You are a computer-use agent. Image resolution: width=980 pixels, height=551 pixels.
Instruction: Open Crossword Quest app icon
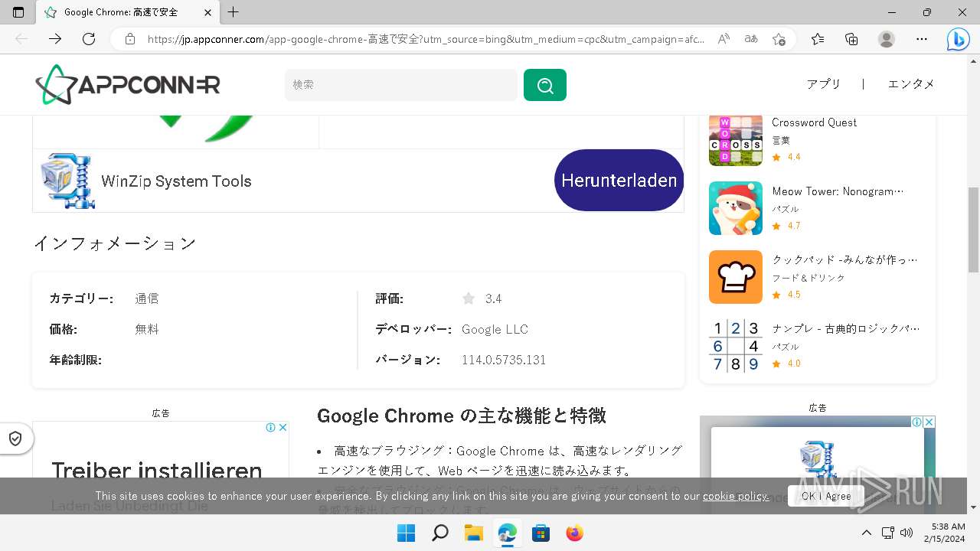click(736, 139)
